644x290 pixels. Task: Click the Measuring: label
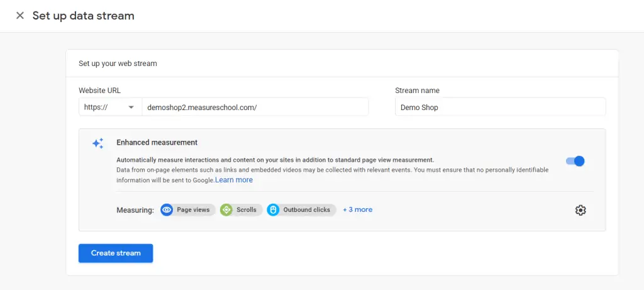[x=135, y=210]
